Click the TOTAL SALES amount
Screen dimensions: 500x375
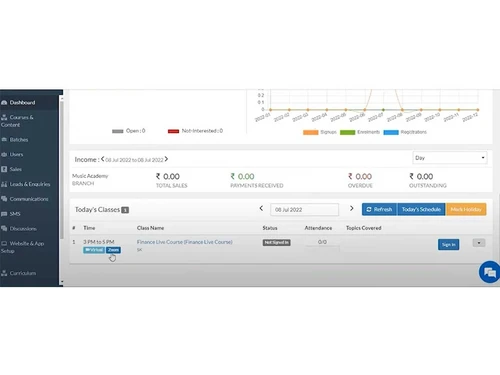pos(168,176)
